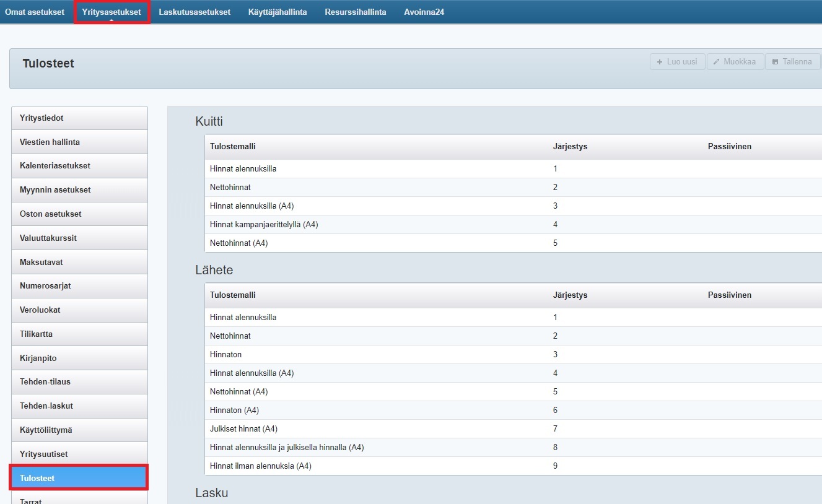Click the pencil icon on Muokkaa
Image resolution: width=822 pixels, height=504 pixels.
717,62
